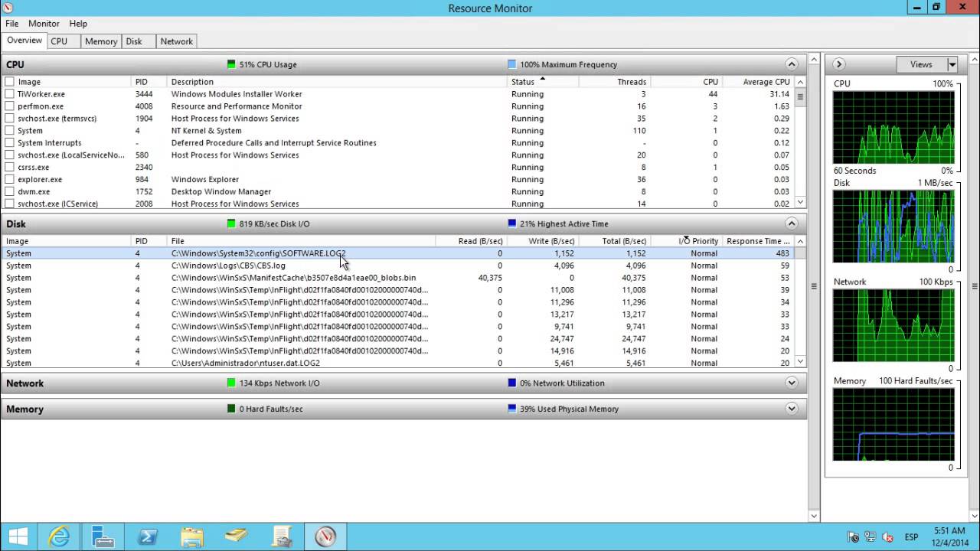Click the Disk activity graph in the right pane
The image size is (980, 551).
[x=893, y=227]
